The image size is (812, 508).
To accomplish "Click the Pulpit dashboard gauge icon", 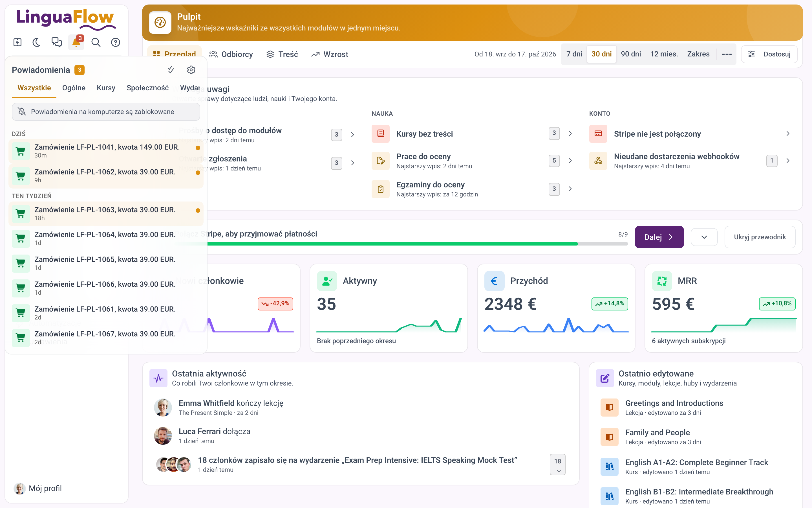I will pyautogui.click(x=160, y=23).
